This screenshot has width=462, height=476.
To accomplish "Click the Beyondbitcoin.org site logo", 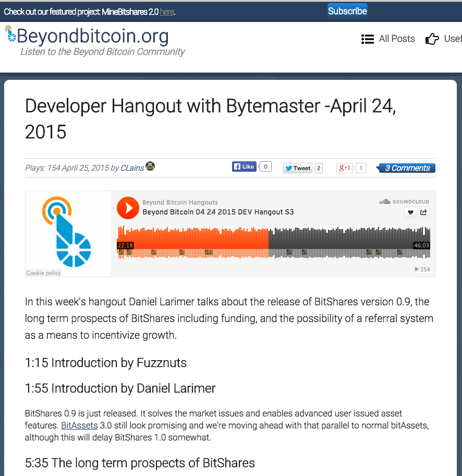I will point(10,33).
